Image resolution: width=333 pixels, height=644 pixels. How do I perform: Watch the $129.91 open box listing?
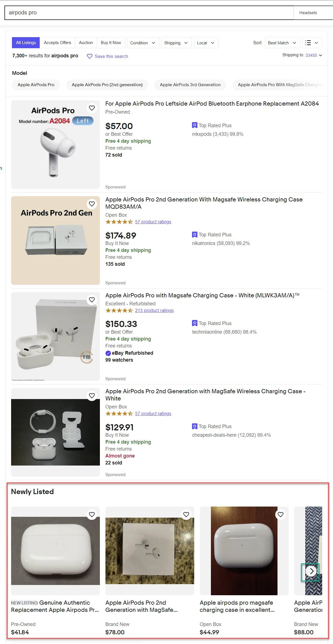(92, 396)
